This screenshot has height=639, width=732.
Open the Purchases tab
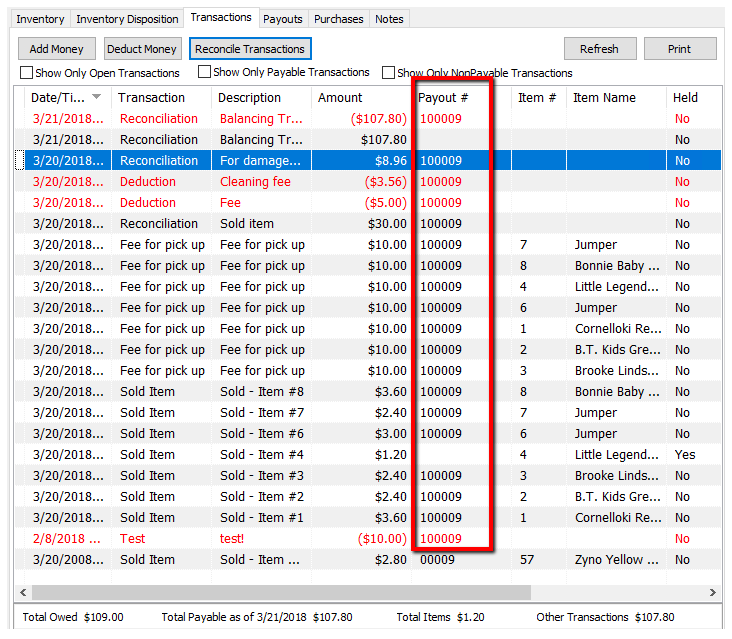(x=338, y=19)
